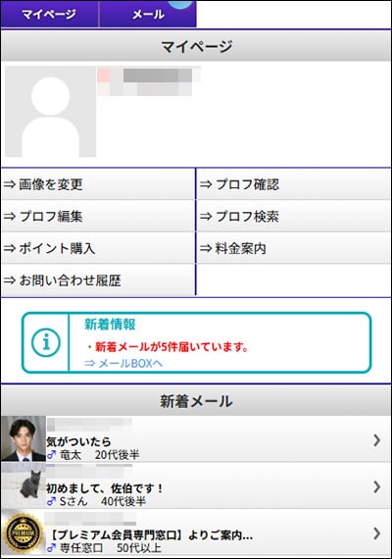Select ポイント購入 option
Screen dimensions: 392x559
pos(98,248)
